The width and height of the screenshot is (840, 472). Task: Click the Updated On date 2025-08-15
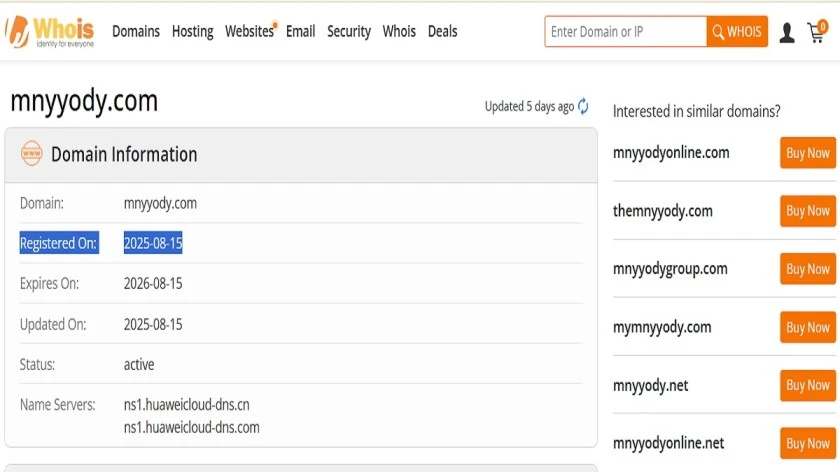pyautogui.click(x=153, y=324)
